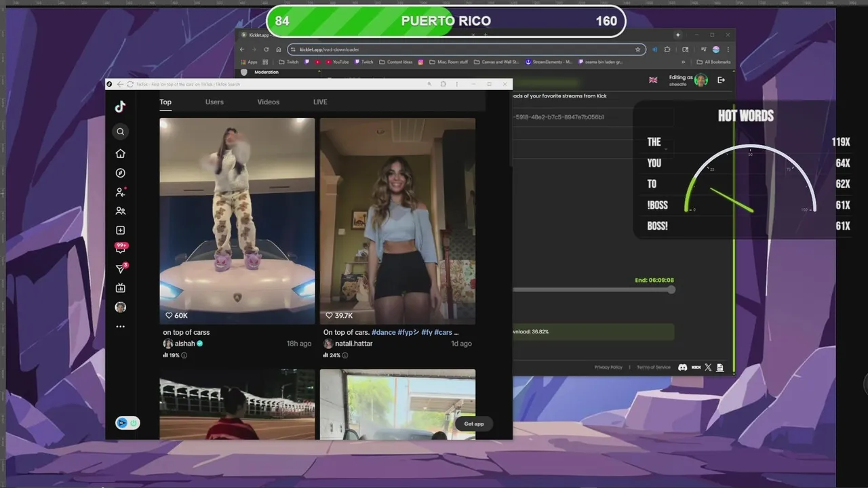Viewport: 868px width, 488px height.
Task: Open Canvas and Wall St... bookmark folder
Action: (x=496, y=62)
